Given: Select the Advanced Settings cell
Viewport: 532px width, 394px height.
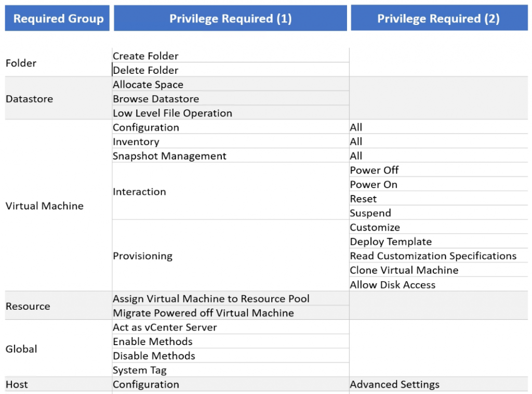Looking at the screenshot, I should 394,385.
